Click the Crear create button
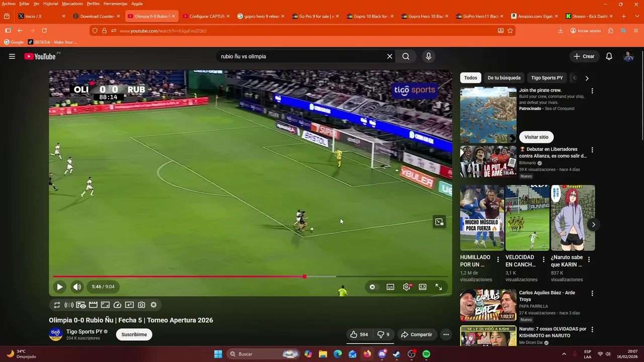Image resolution: width=644 pixels, height=362 pixels. click(584, 56)
